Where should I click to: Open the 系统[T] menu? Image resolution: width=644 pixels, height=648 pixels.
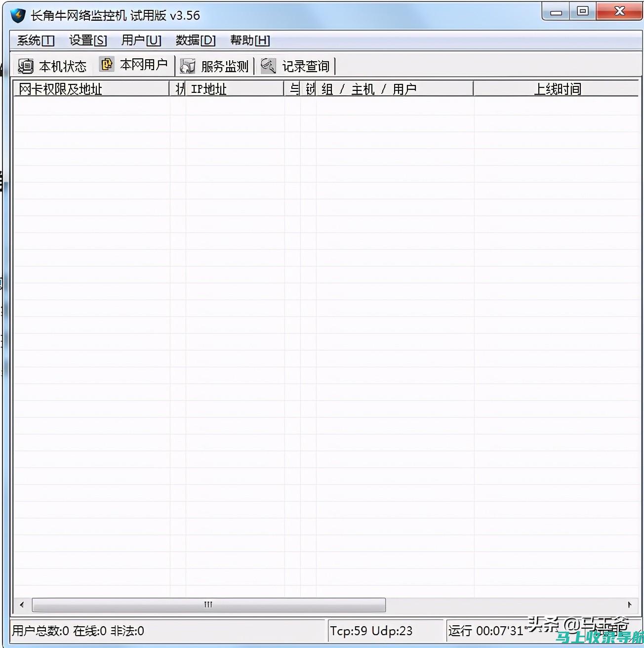tap(36, 40)
